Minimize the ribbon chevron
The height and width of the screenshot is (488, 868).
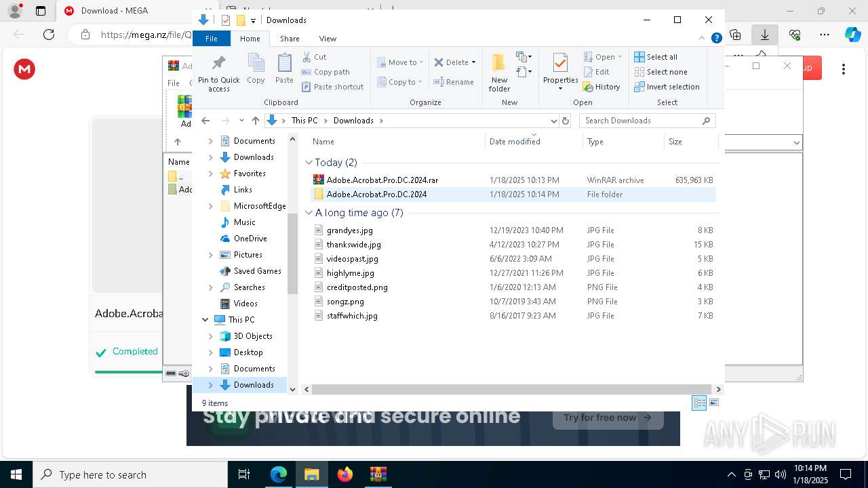click(703, 39)
